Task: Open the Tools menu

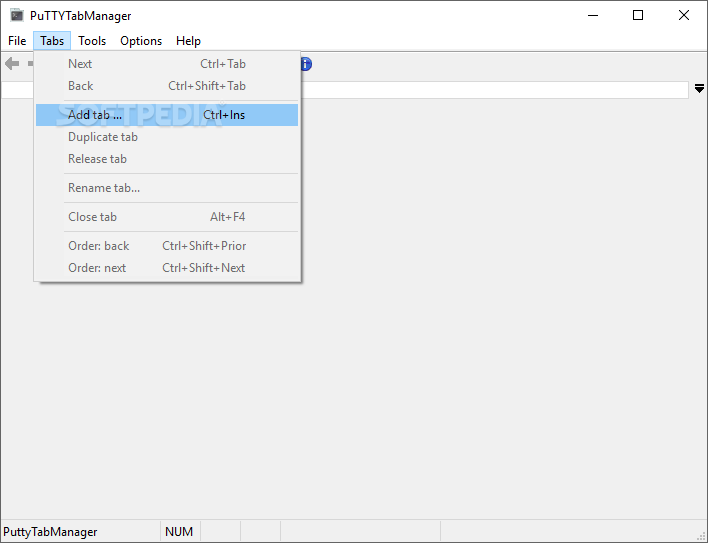Action: click(92, 41)
